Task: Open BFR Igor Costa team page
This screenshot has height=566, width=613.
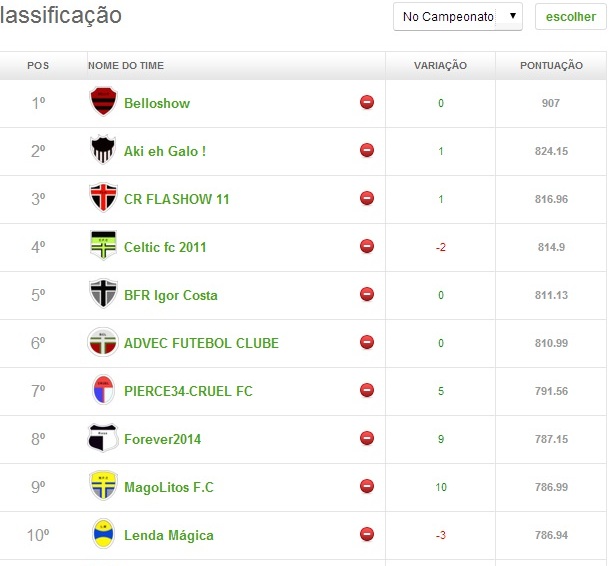Action: click(x=170, y=295)
